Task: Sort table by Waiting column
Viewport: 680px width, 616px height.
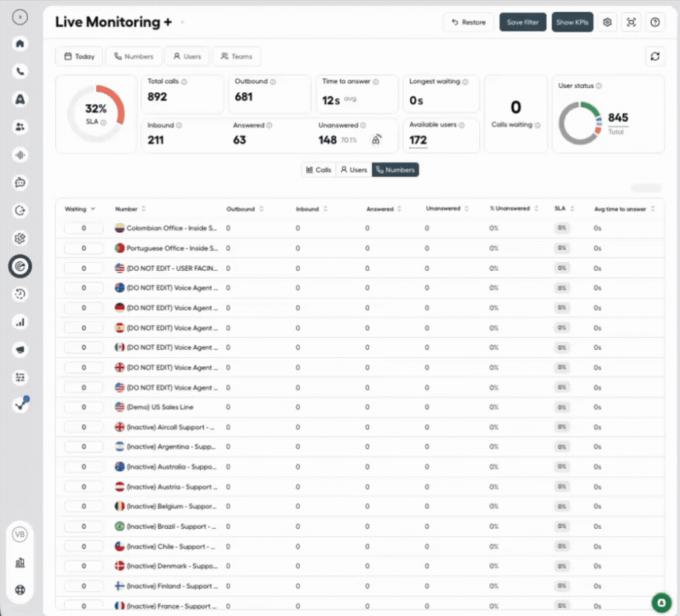Action: 80,209
